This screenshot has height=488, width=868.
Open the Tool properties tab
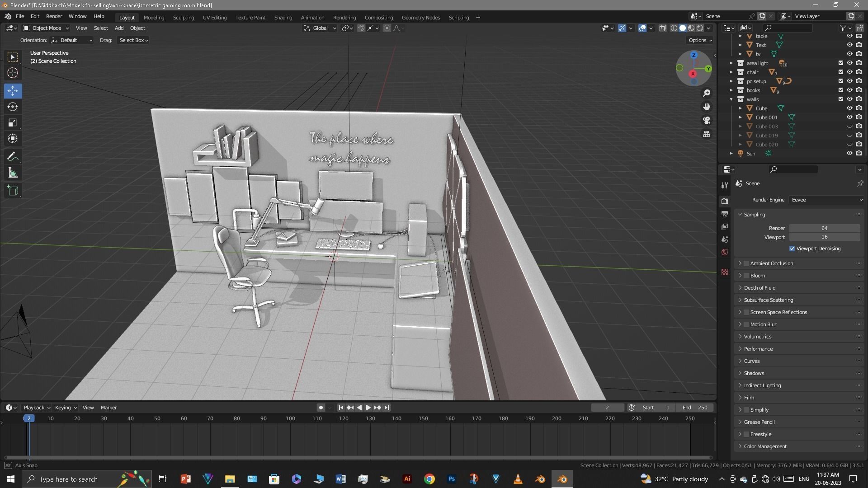(725, 185)
